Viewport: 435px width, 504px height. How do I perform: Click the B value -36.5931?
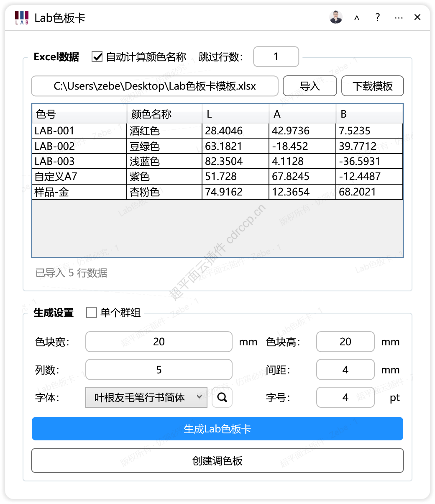[369, 161]
